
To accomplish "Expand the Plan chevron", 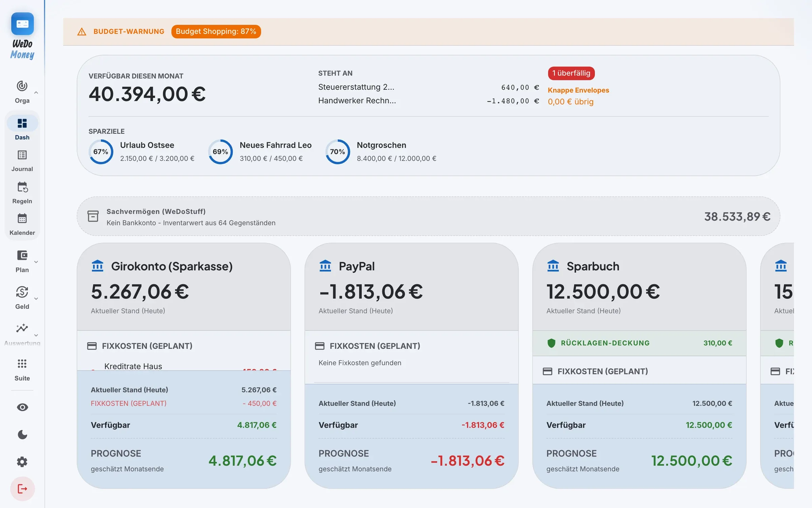I will click(x=36, y=262).
